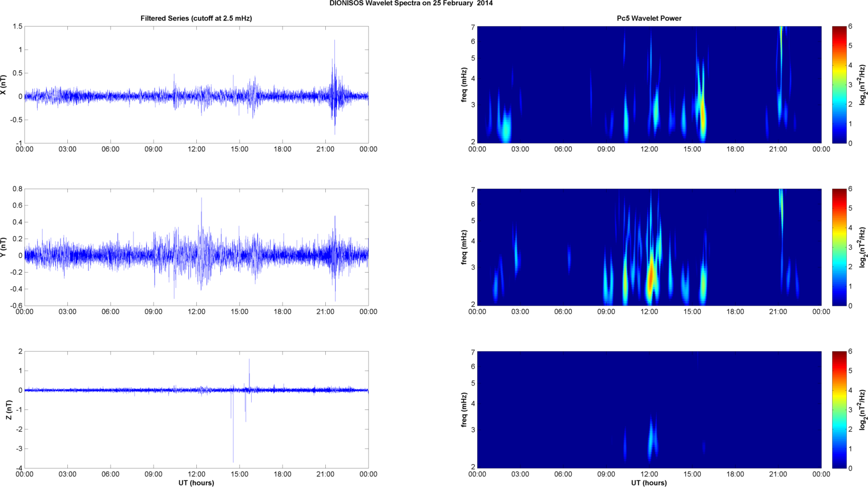Select the X component wavelet power spectrogram
The width and height of the screenshot is (868, 487).
[649, 85]
